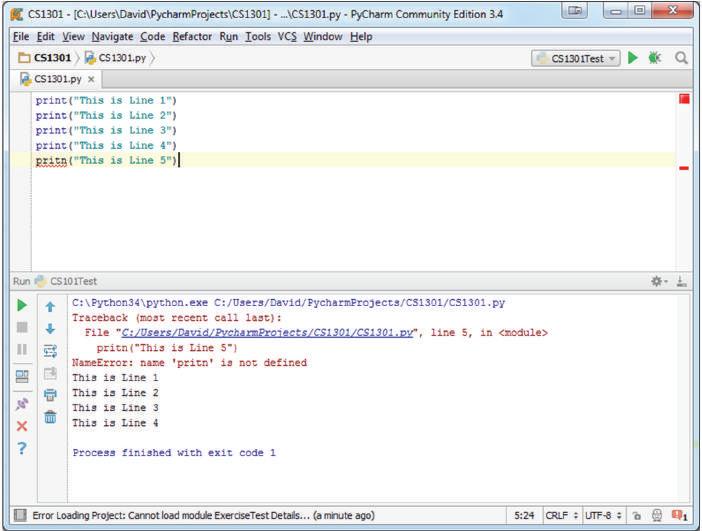The width and height of the screenshot is (702, 531).
Task: Toggle soft wraps in console output
Action: click(x=50, y=351)
